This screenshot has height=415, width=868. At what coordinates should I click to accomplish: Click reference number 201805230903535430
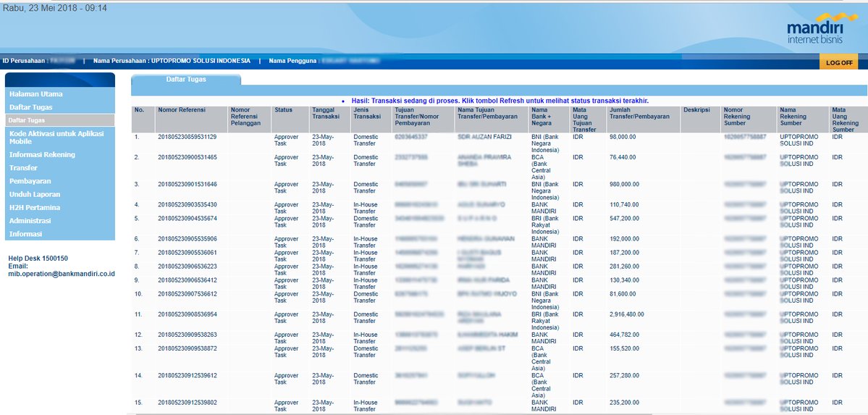pyautogui.click(x=187, y=205)
